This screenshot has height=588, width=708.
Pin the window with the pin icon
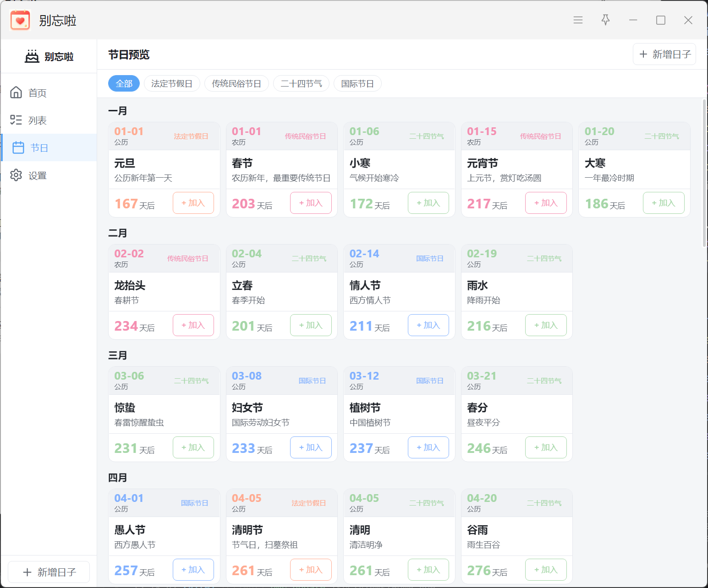click(x=605, y=20)
